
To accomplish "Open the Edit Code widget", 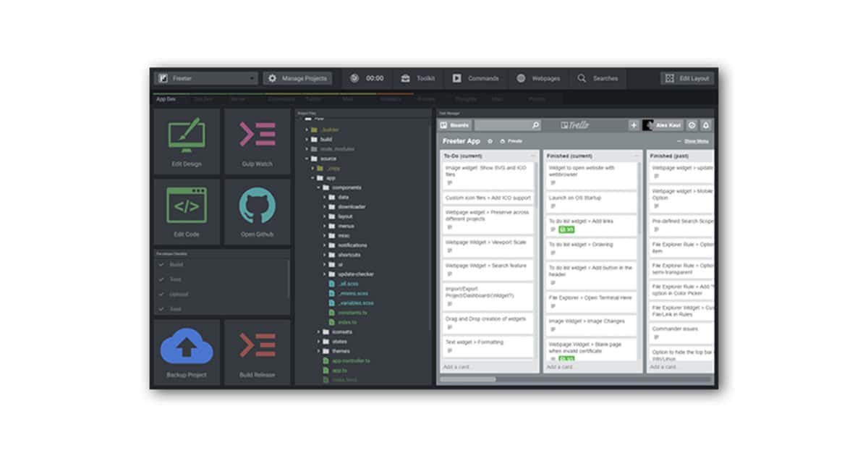I will [x=186, y=206].
